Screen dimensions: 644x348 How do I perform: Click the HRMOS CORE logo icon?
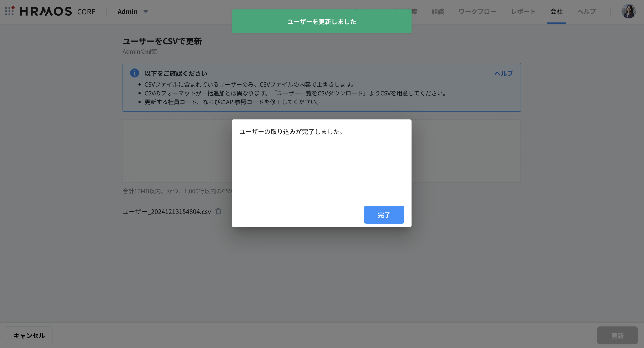pyautogui.click(x=9, y=11)
